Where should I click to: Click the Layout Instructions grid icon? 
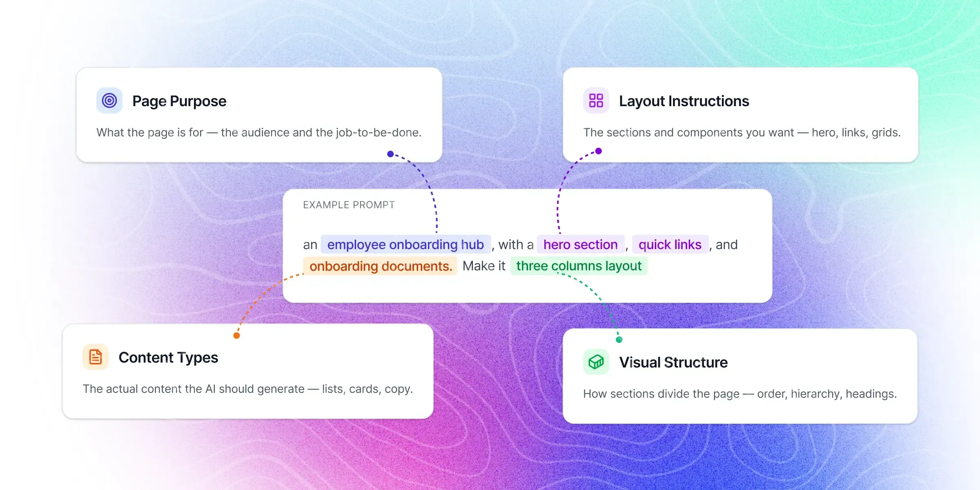click(x=596, y=100)
